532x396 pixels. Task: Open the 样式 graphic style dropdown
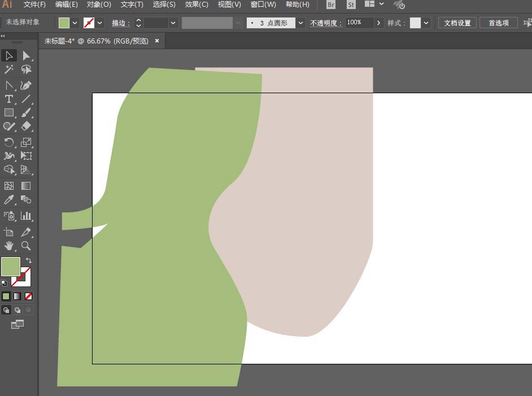[426, 23]
